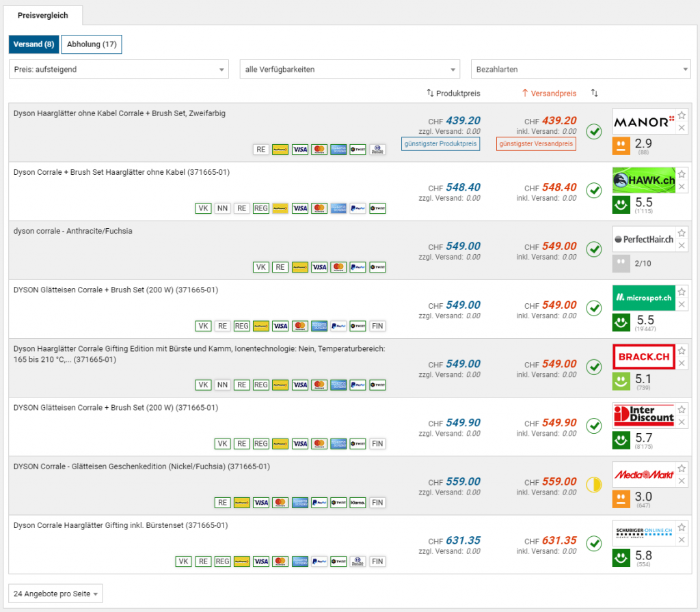Screen dimensions: 700x612
Task: Click the sort arrows icon right of Versandpreis
Action: pos(595,93)
